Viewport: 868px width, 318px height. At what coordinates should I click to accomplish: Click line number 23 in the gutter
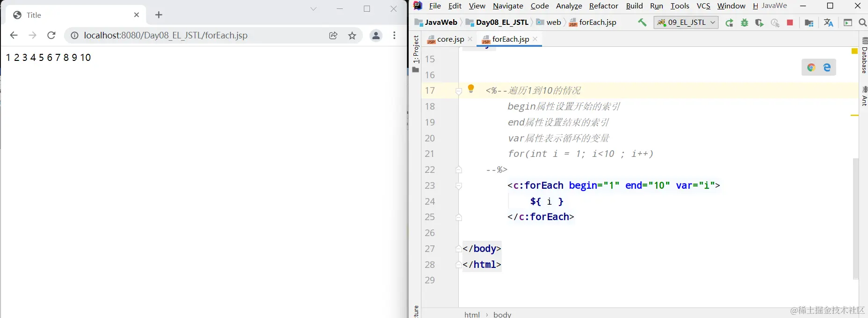[430, 185]
